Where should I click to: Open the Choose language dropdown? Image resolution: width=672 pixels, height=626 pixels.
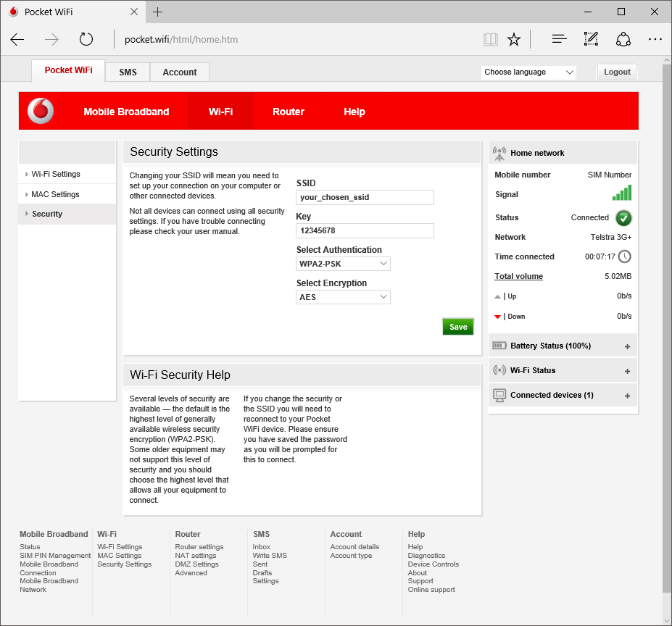528,72
